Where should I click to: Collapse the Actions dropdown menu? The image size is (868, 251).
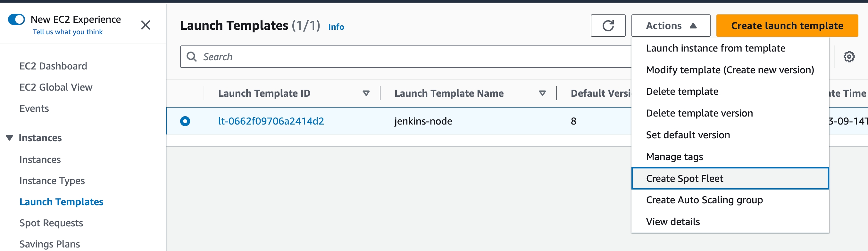point(670,26)
